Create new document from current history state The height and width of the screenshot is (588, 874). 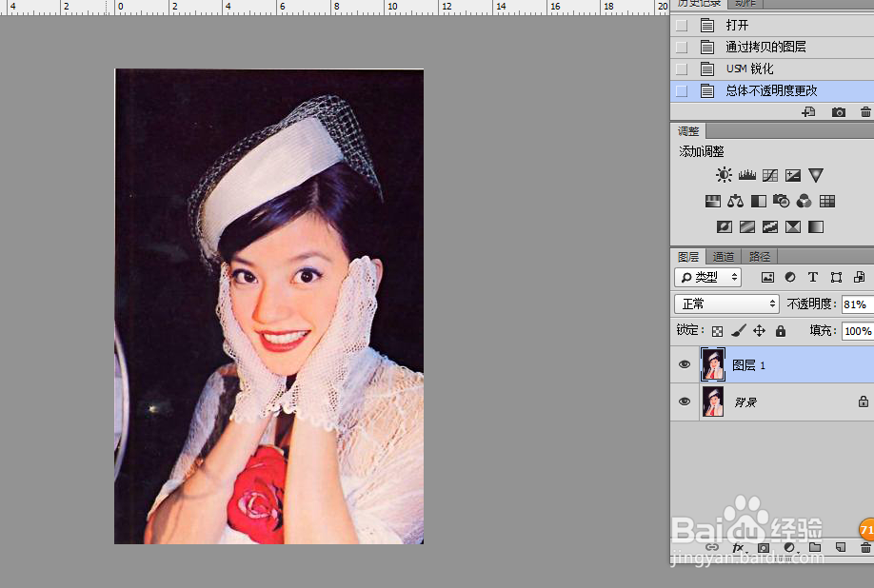pyautogui.click(x=808, y=112)
